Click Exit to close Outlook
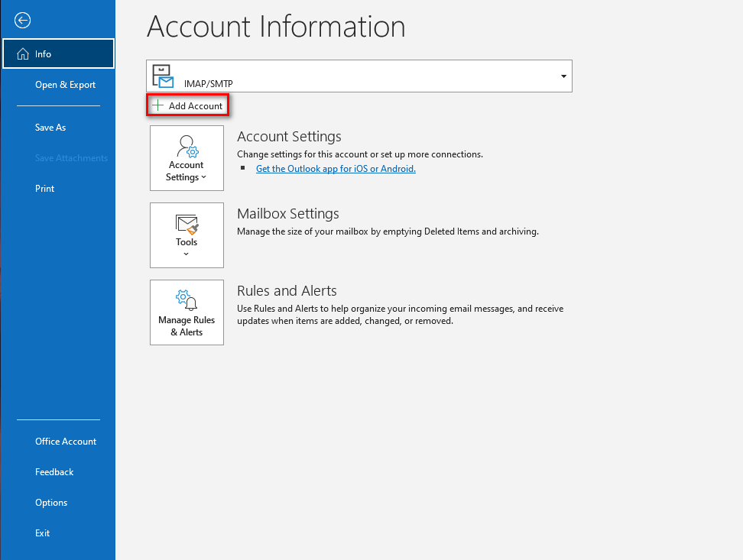This screenshot has width=743, height=560. tap(42, 532)
